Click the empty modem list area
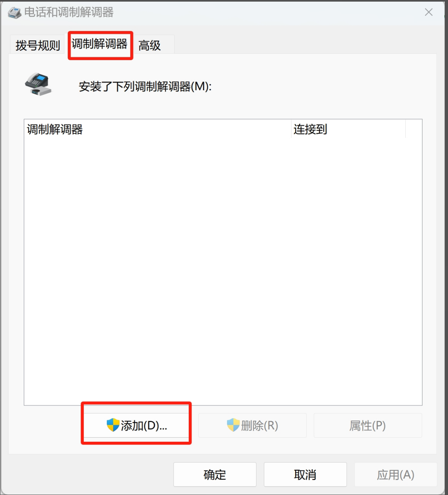This screenshot has height=495, width=448. pyautogui.click(x=223, y=271)
